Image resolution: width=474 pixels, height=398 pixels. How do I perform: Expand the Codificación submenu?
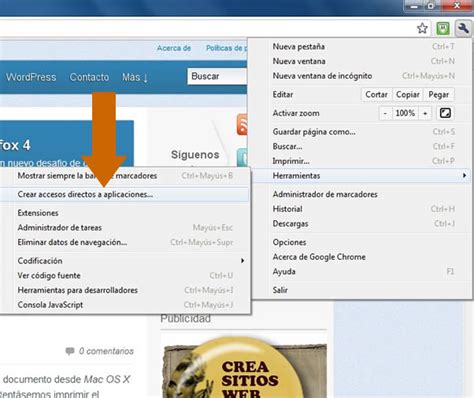pyautogui.click(x=124, y=261)
